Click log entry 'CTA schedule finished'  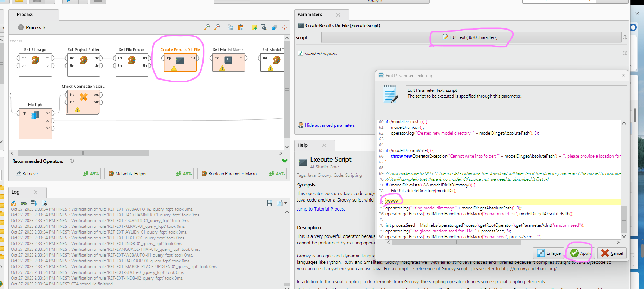(x=62, y=284)
